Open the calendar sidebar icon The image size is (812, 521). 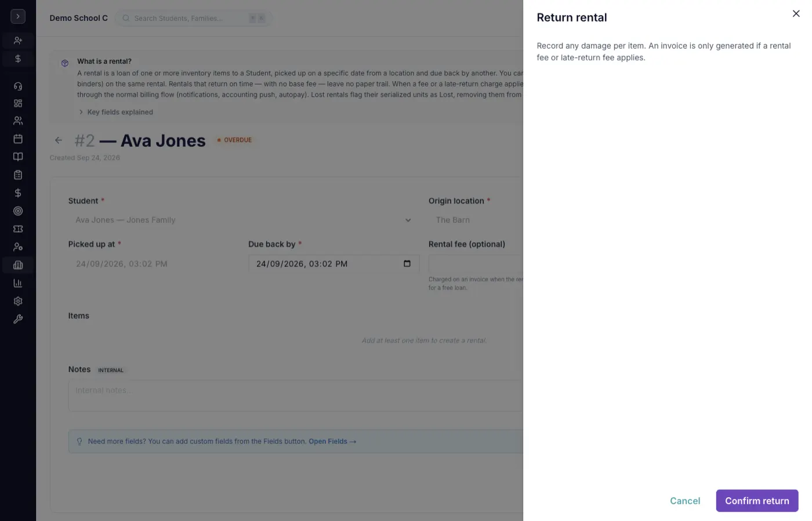click(x=18, y=139)
